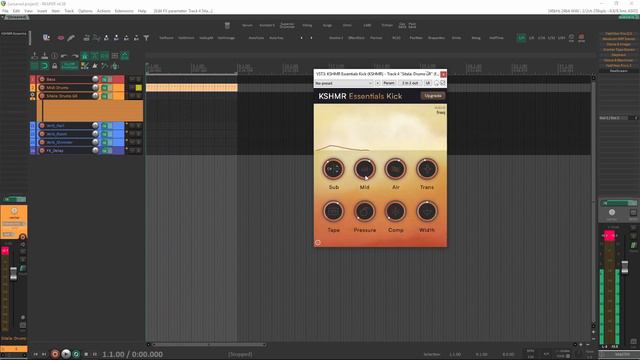640x360 pixels.
Task: Click the Bass track volume knob
Action: (x=95, y=79)
